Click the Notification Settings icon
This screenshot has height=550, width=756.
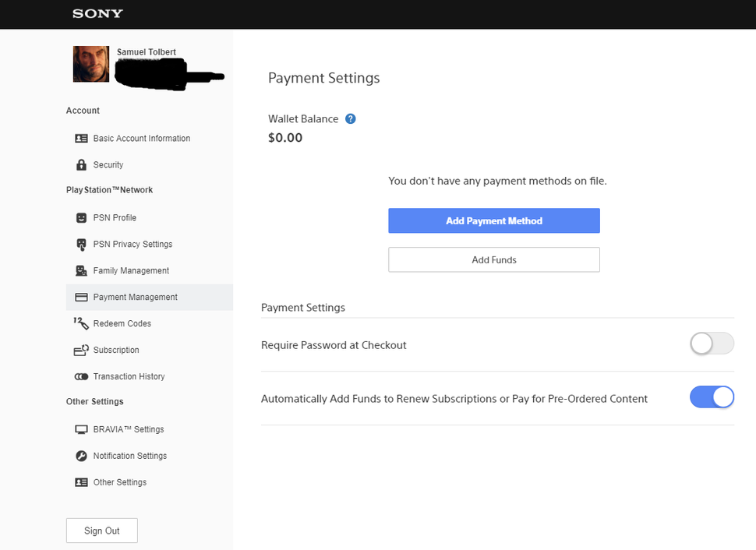coord(81,457)
